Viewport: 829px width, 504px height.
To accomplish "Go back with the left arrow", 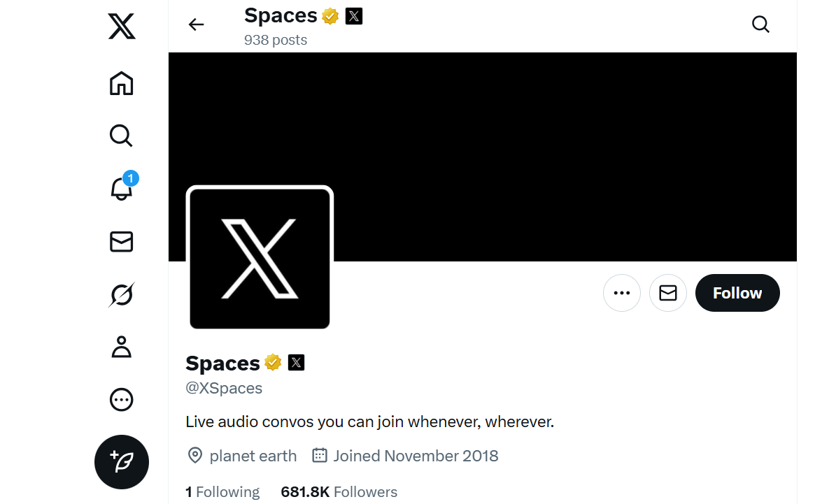I will 196,24.
